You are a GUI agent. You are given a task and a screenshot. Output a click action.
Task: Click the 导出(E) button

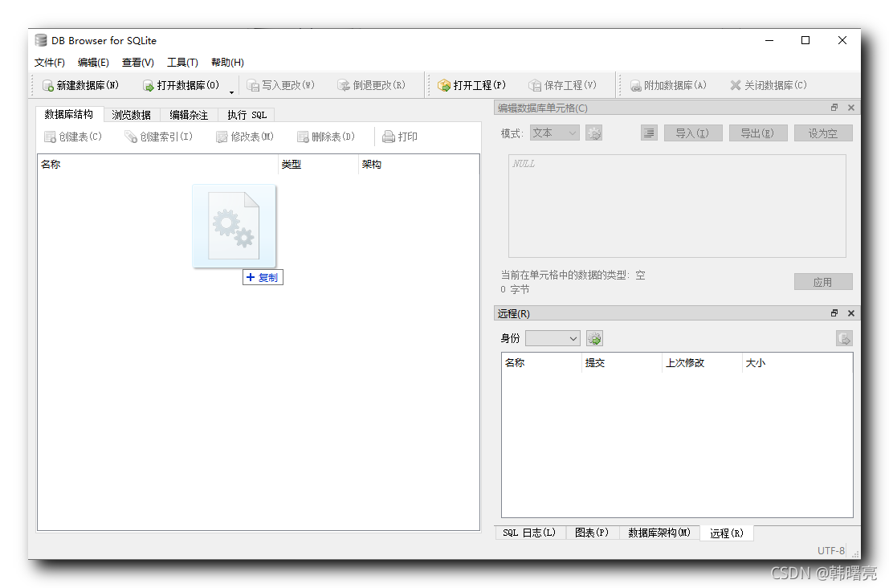tap(758, 133)
